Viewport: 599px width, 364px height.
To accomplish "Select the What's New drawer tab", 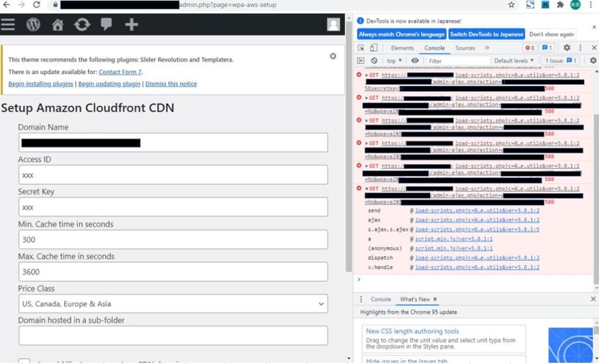I will pos(415,299).
